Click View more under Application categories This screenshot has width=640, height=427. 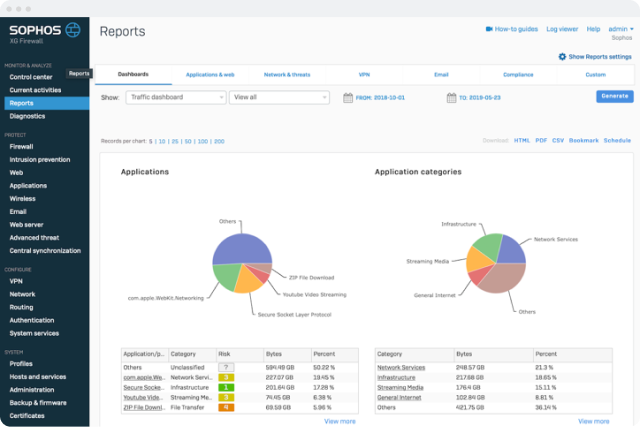594,421
